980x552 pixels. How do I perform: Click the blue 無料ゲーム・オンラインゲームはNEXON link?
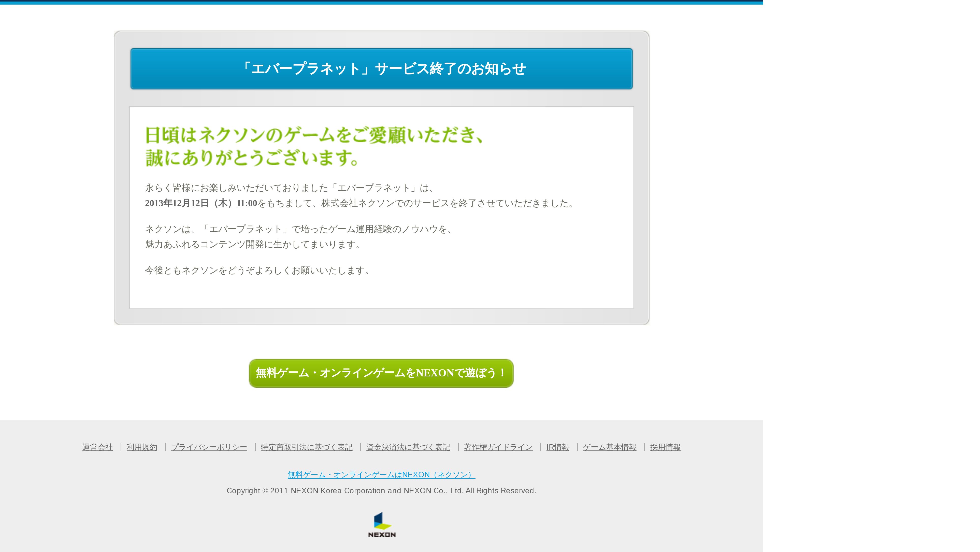[x=381, y=474]
